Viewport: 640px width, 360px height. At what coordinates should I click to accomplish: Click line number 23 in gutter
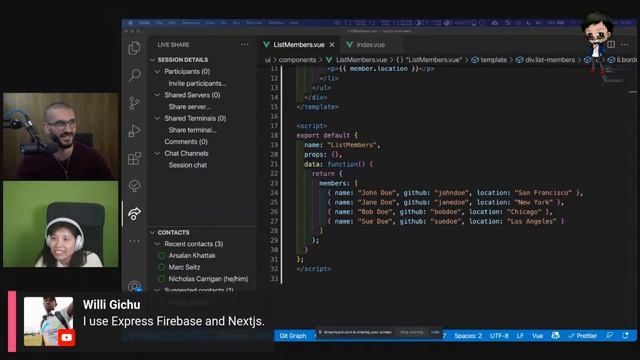pos(274,183)
